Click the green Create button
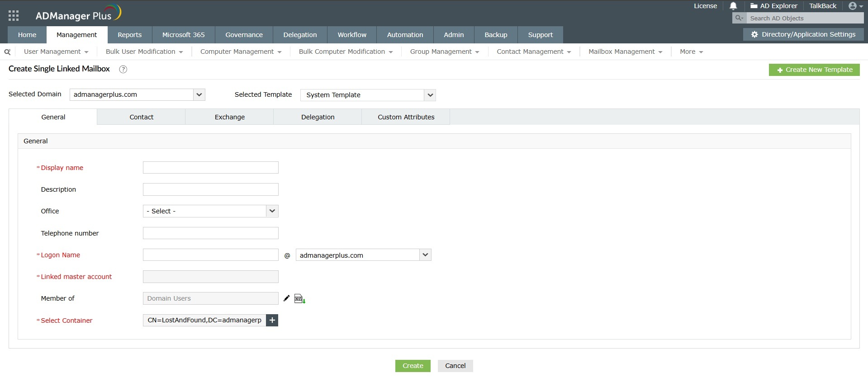Image resolution: width=868 pixels, height=382 pixels. click(413, 366)
